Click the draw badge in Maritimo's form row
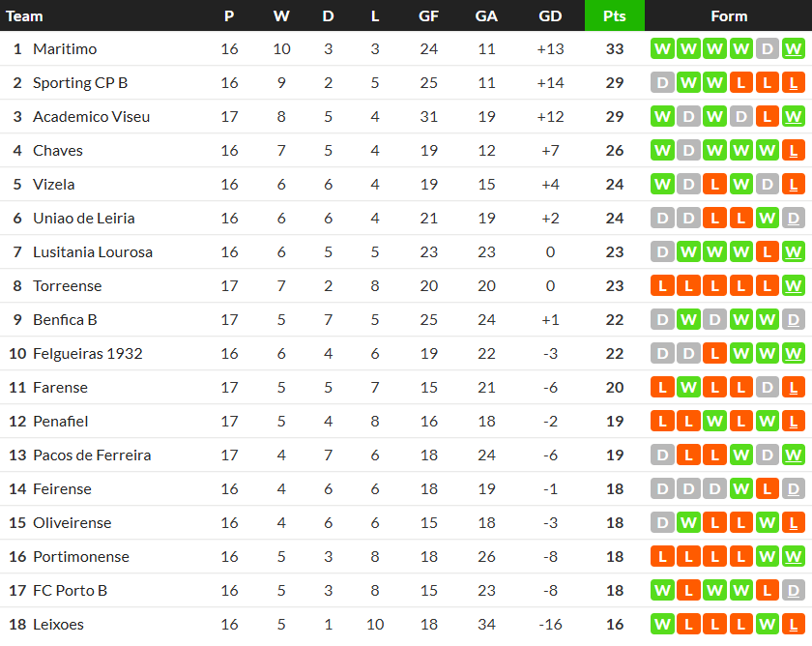This screenshot has width=812, height=646. (x=767, y=49)
